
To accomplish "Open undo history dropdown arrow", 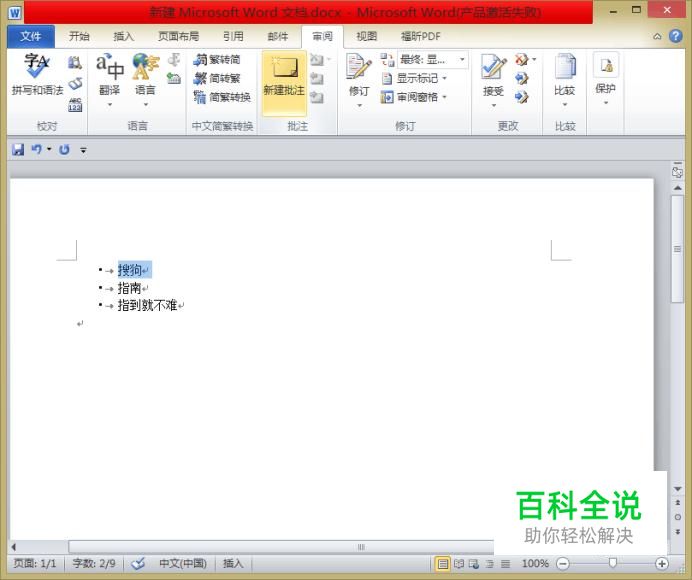I will [x=49, y=150].
